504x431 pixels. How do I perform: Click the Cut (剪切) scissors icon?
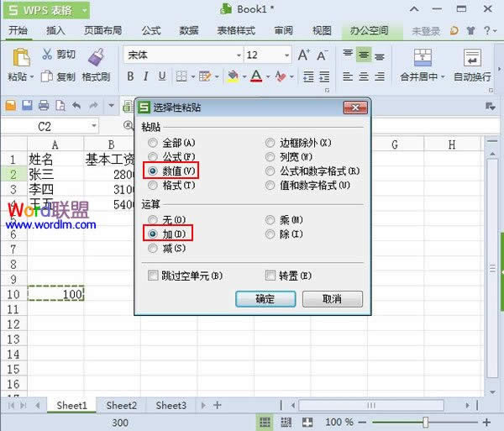coord(47,54)
